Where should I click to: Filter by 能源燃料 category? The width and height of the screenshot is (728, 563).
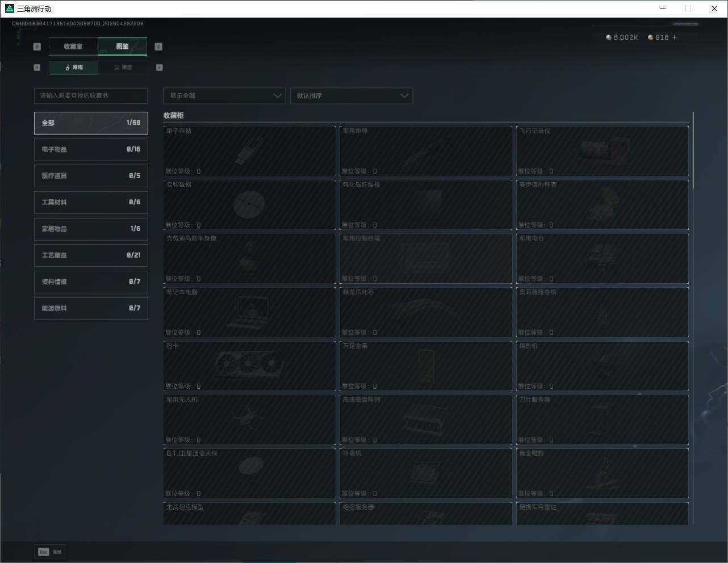coord(91,308)
